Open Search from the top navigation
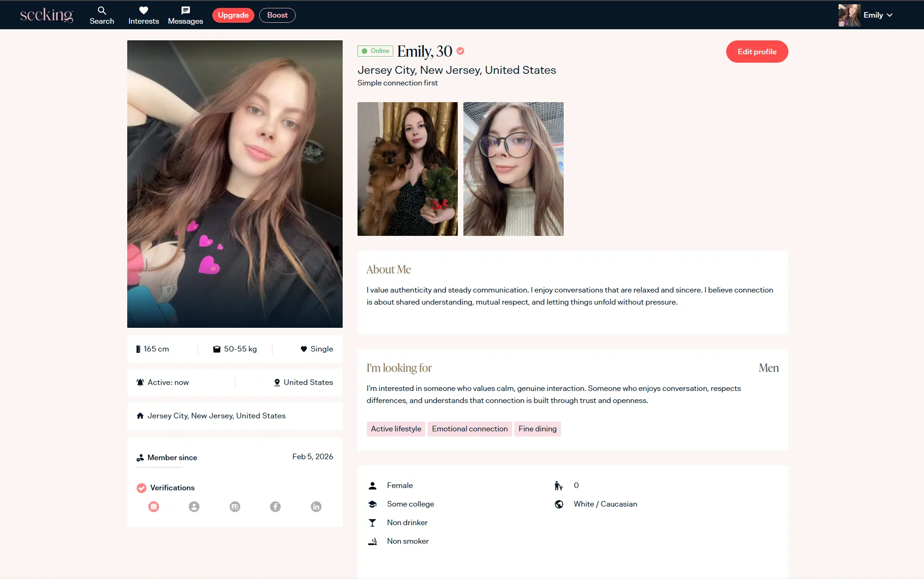 (102, 15)
